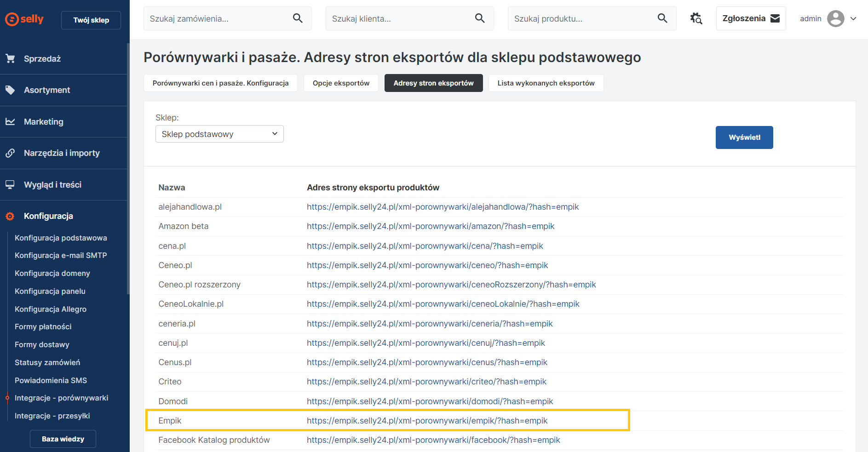Open the Ceneo.pl export URL link

tap(427, 265)
